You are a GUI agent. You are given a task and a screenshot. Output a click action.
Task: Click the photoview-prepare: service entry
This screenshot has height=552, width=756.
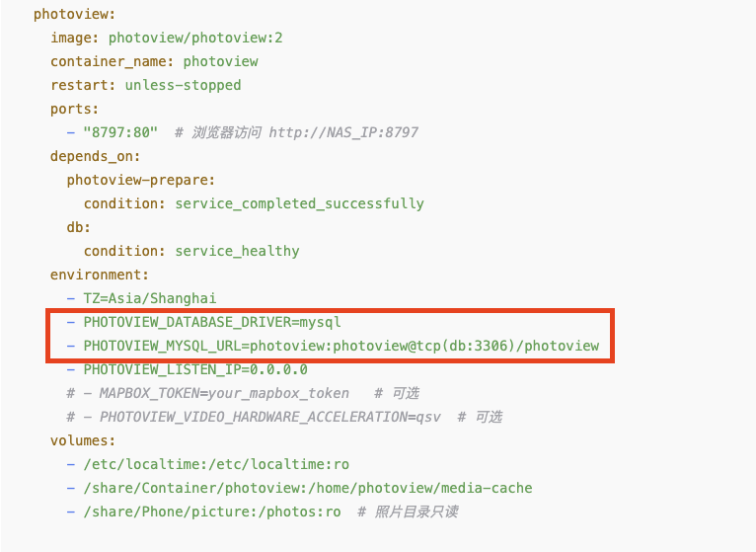pyautogui.click(x=141, y=180)
